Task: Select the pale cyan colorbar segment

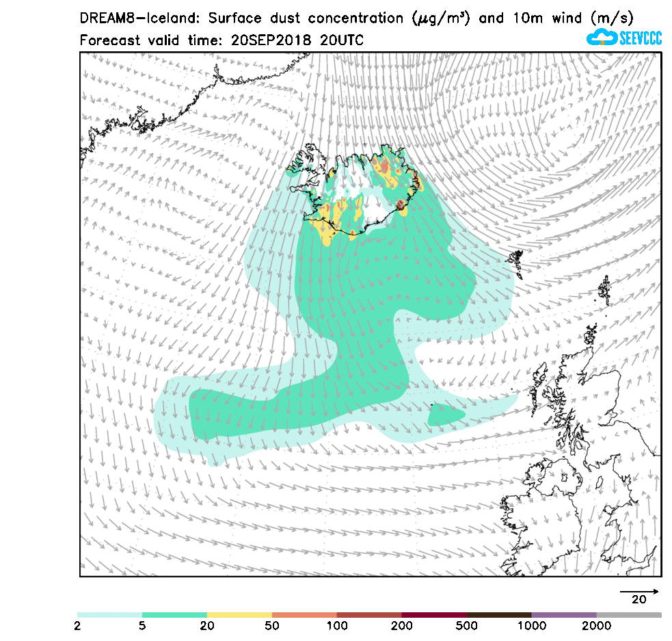Action: (x=109, y=615)
